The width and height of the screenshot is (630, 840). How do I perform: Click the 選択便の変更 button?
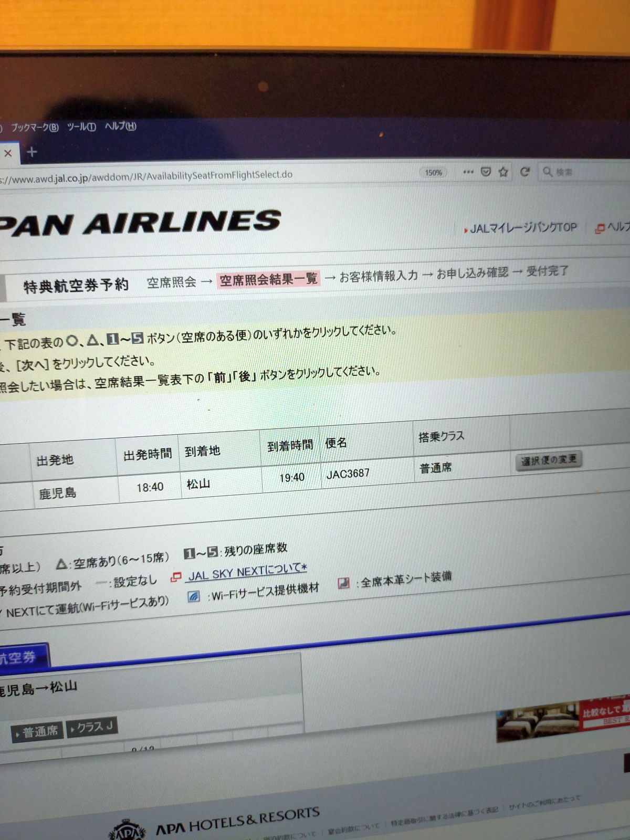tap(549, 460)
